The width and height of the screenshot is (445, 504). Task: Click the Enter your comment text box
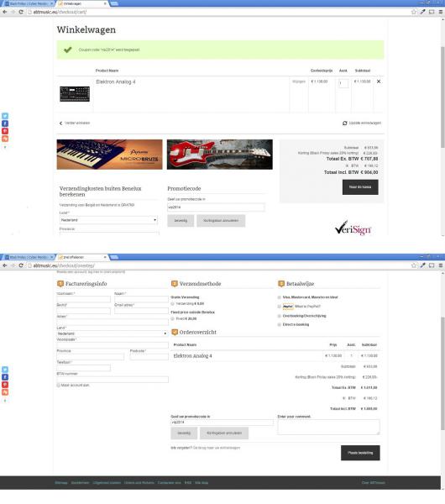(328, 428)
